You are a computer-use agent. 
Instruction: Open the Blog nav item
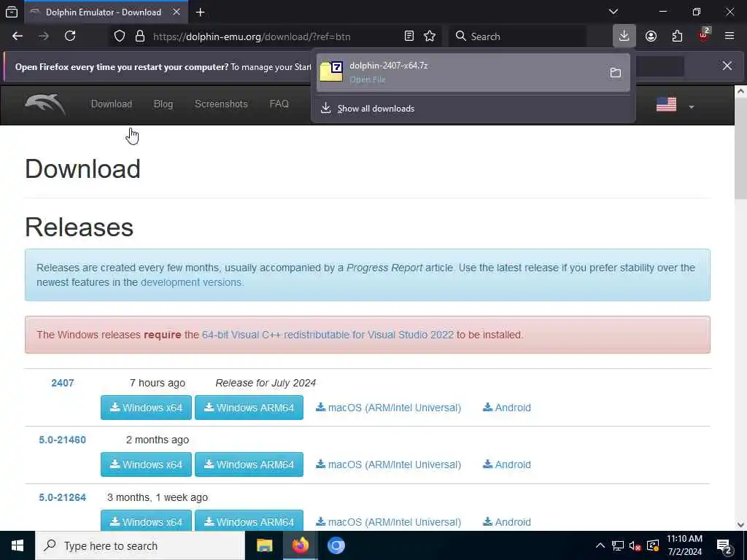pyautogui.click(x=163, y=104)
